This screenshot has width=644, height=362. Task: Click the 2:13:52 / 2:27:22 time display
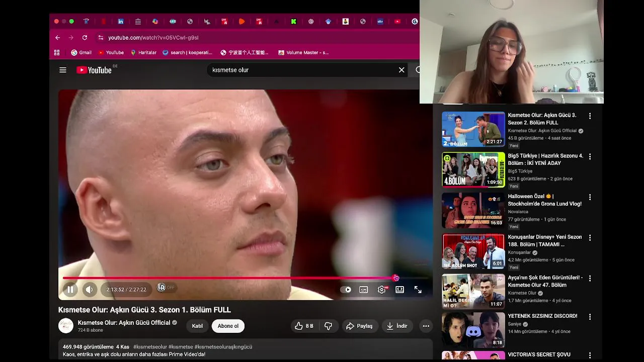pos(126,290)
